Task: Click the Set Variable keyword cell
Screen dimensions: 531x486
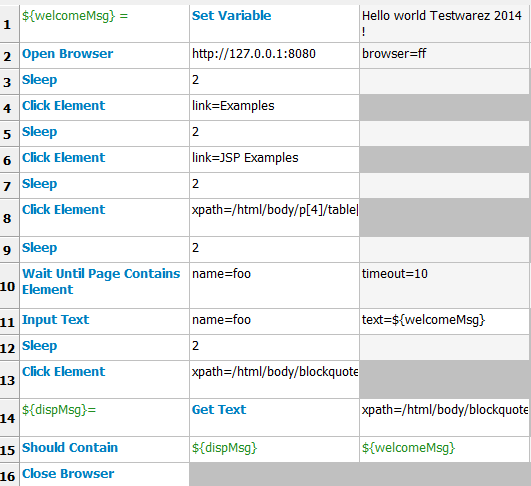Action: [274, 24]
